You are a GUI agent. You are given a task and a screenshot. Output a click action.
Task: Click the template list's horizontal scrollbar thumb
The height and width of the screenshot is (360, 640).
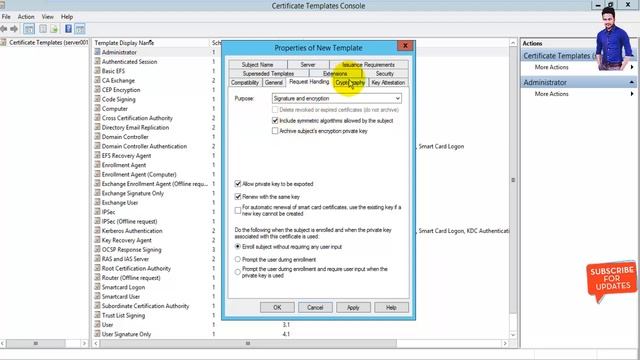(x=248, y=344)
